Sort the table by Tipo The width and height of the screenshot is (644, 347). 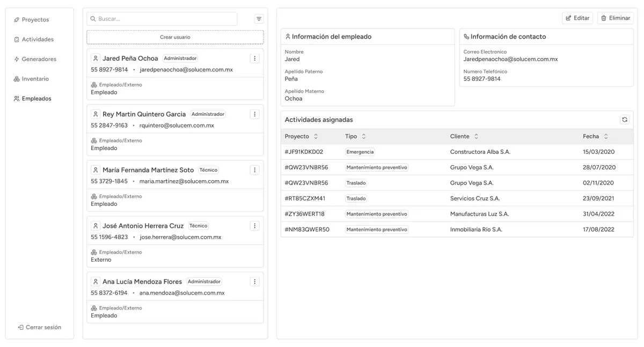[363, 136]
